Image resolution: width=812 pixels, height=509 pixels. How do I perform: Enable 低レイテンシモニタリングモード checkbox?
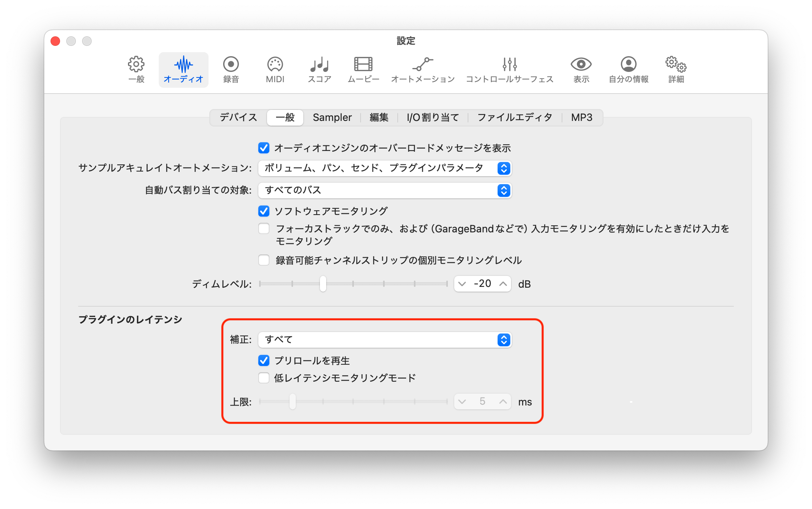pos(264,378)
